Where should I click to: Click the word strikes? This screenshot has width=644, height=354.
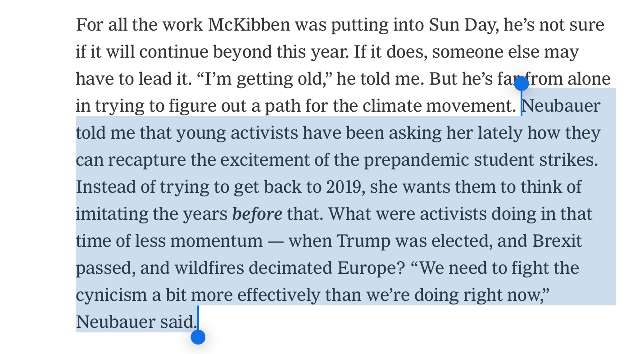(571, 160)
